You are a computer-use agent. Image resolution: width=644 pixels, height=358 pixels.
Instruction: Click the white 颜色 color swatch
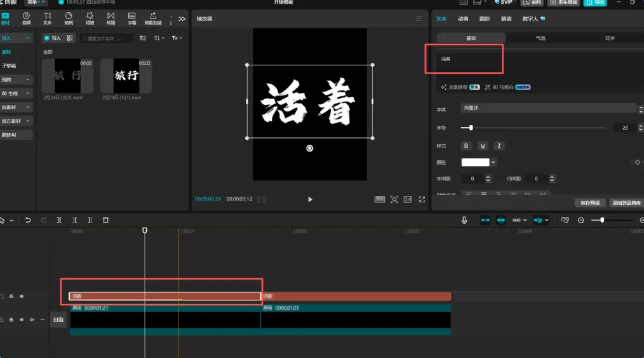pyautogui.click(x=475, y=162)
